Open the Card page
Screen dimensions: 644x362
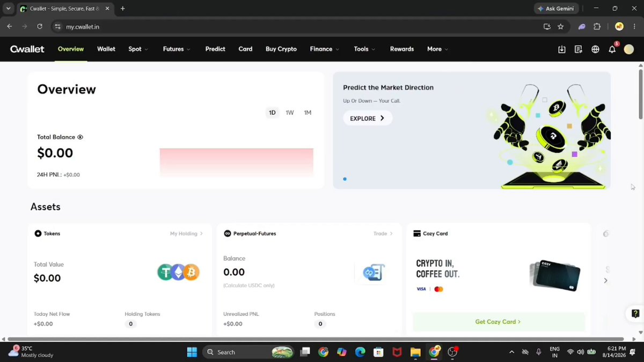tap(245, 49)
